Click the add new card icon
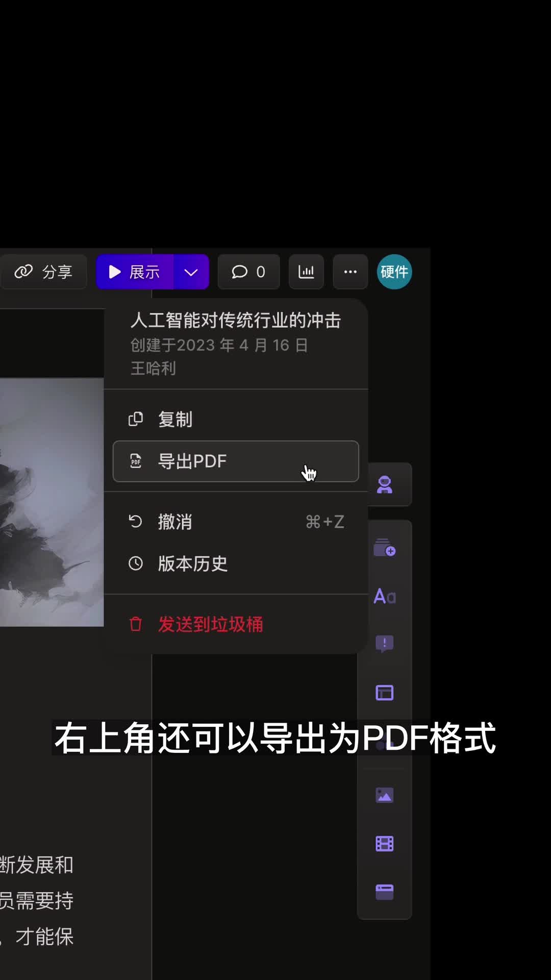The width and height of the screenshot is (551, 980). point(384,548)
